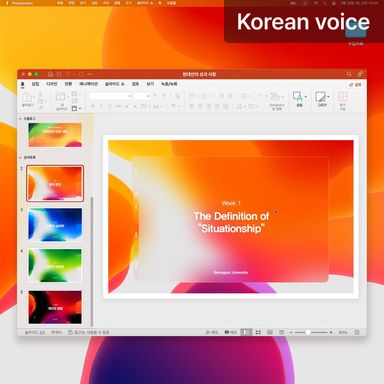Click the bullet list icon

click(192, 96)
